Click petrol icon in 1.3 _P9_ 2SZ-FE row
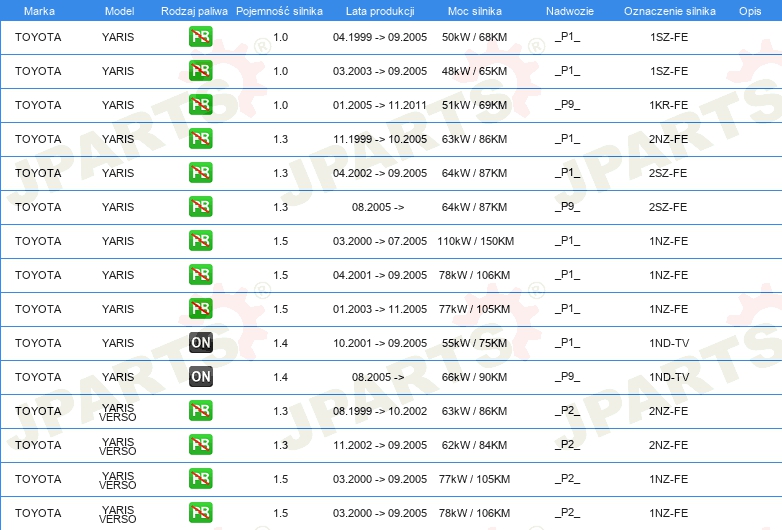 coord(200,206)
